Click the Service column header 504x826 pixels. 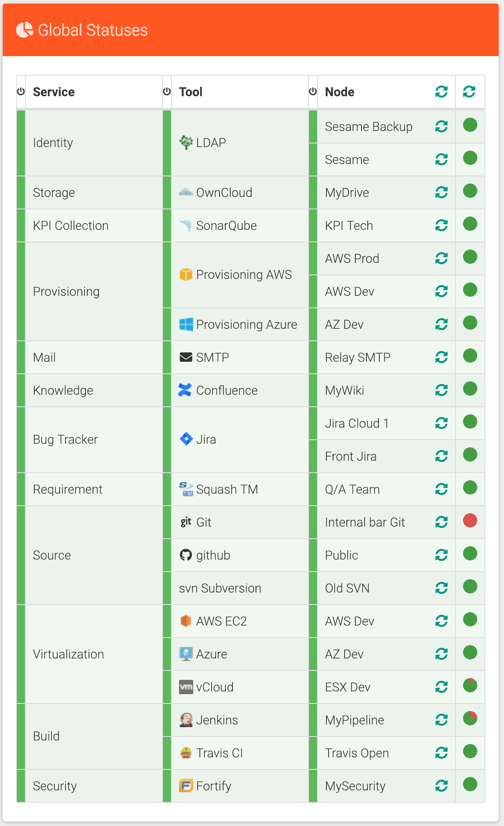click(x=54, y=92)
